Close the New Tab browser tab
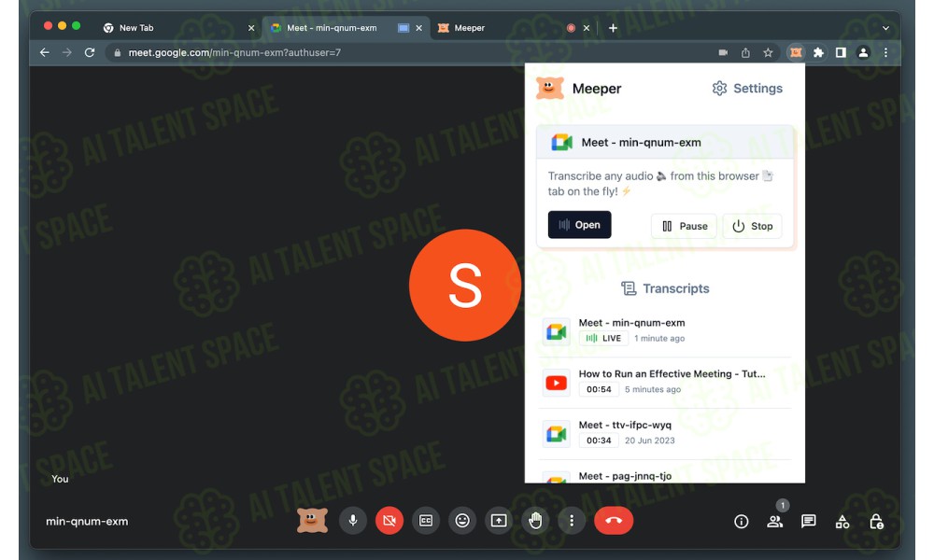Viewport: 934px width, 560px height. coord(251,28)
